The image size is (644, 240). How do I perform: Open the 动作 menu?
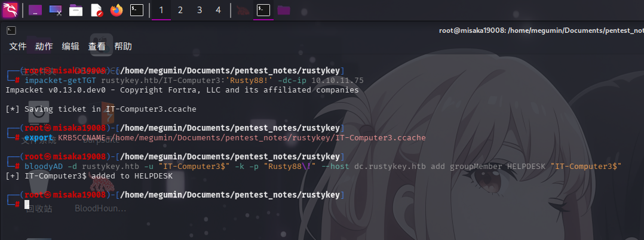44,47
